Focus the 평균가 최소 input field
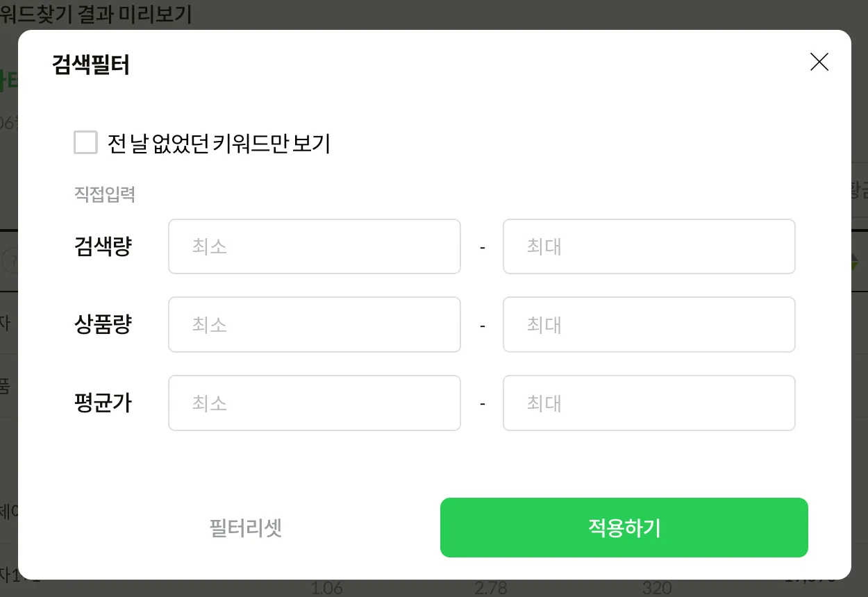 click(314, 403)
